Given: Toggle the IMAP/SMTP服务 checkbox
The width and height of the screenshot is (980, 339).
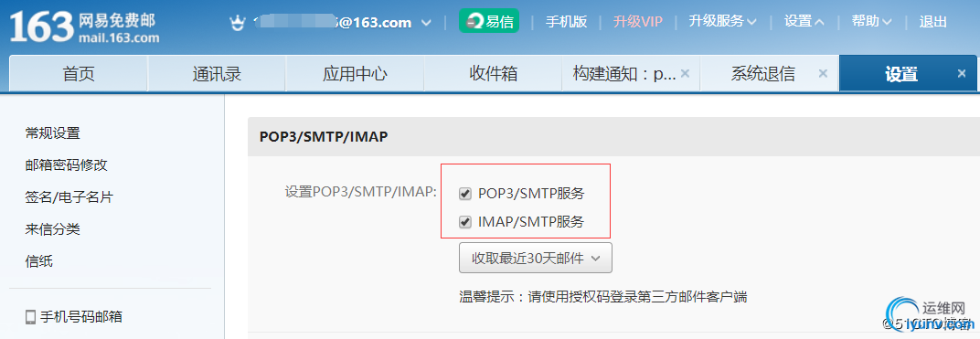Looking at the screenshot, I should (x=465, y=222).
